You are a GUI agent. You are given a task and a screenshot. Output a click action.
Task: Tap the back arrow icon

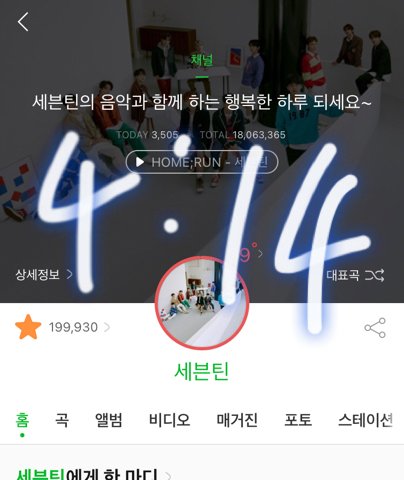pos(23,22)
